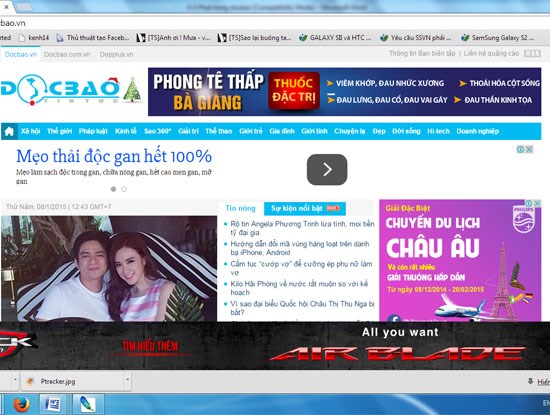Open the kenh14 bookmark
The image size is (550, 415).
coord(34,38)
